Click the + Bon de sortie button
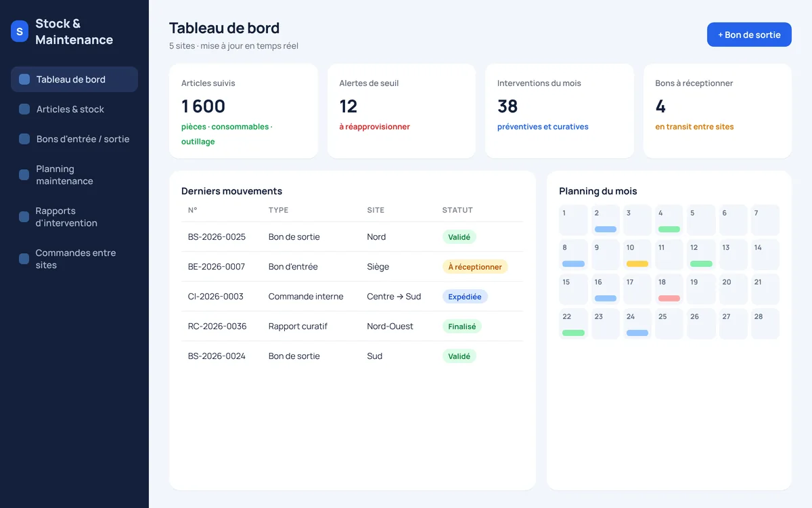The height and width of the screenshot is (508, 812). click(x=749, y=35)
